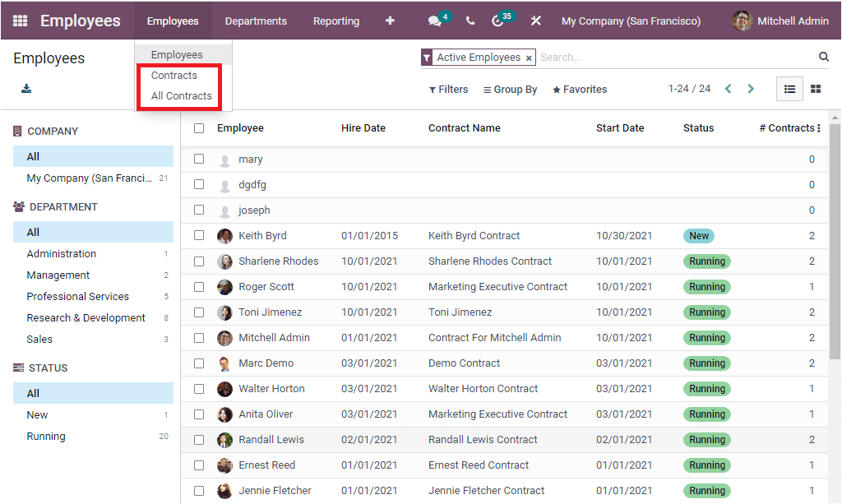Open the Reporting menu
Viewport: 842px width, 504px height.
click(335, 21)
